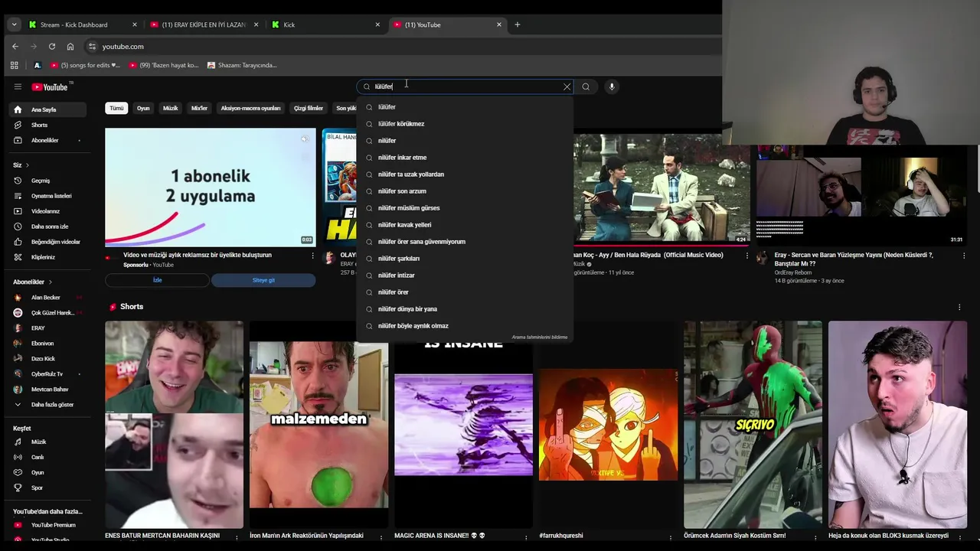Image resolution: width=980 pixels, height=551 pixels.
Task: Choose suggestion "nilüfer son arzum"
Action: (x=465, y=191)
